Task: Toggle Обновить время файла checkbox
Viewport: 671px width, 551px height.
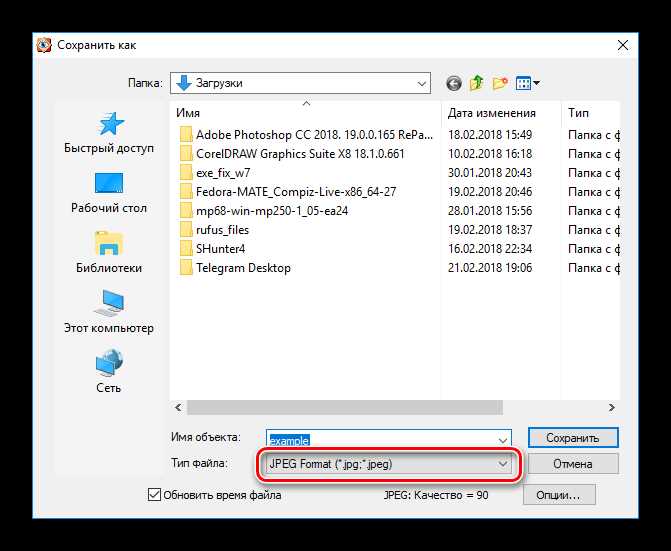Action: 154,495
